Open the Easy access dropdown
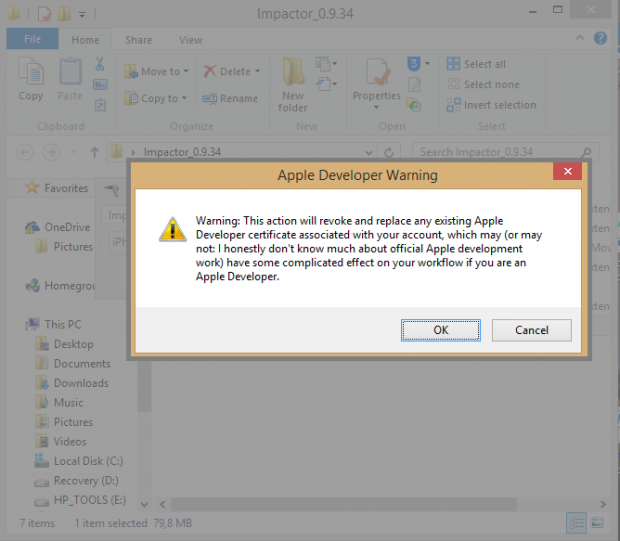 (x=326, y=84)
